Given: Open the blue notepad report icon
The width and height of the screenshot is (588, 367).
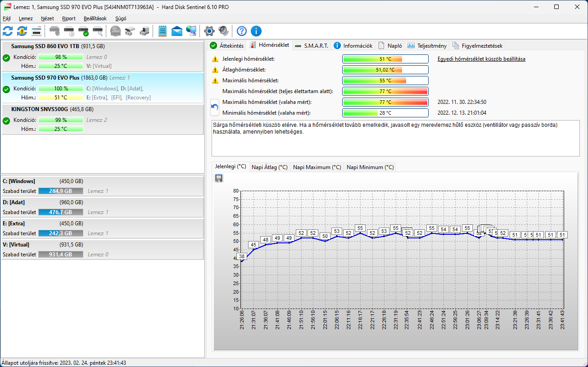Looking at the screenshot, I should click(x=163, y=31).
